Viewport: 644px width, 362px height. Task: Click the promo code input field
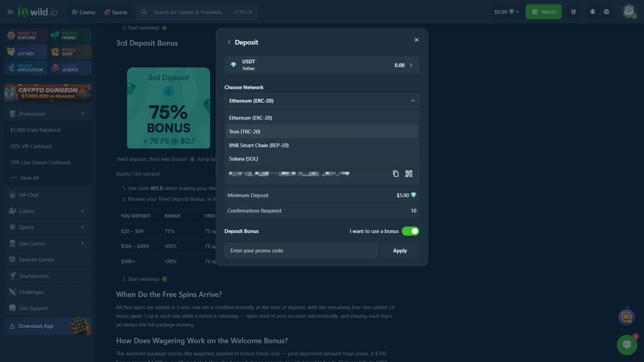(x=301, y=250)
